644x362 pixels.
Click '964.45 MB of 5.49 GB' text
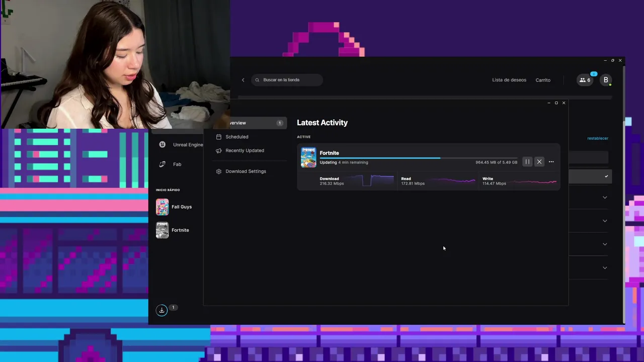coord(496,162)
